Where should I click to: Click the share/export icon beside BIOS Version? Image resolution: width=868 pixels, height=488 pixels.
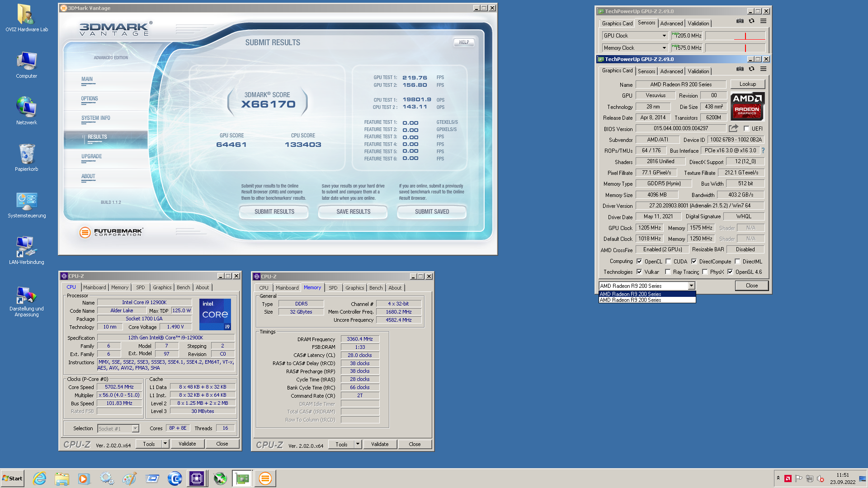coord(733,128)
